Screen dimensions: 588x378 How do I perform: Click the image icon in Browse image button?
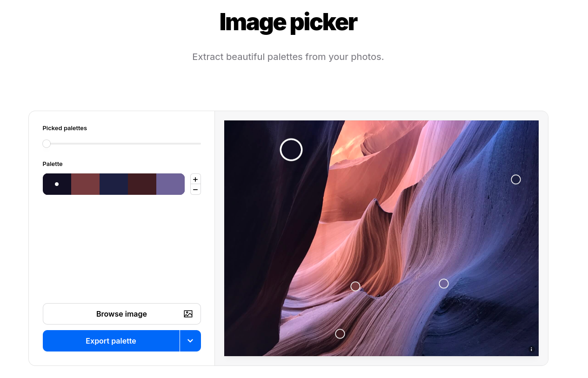[188, 314]
